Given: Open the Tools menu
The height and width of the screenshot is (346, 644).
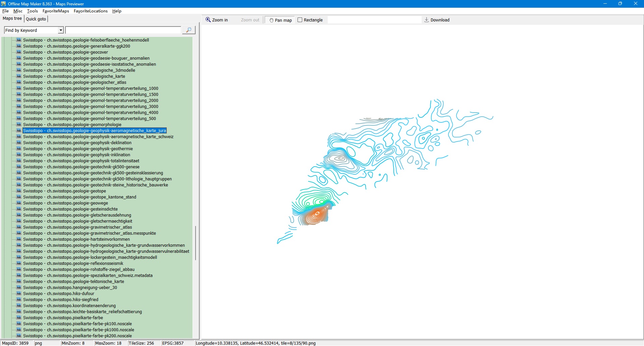Looking at the screenshot, I should [x=32, y=11].
